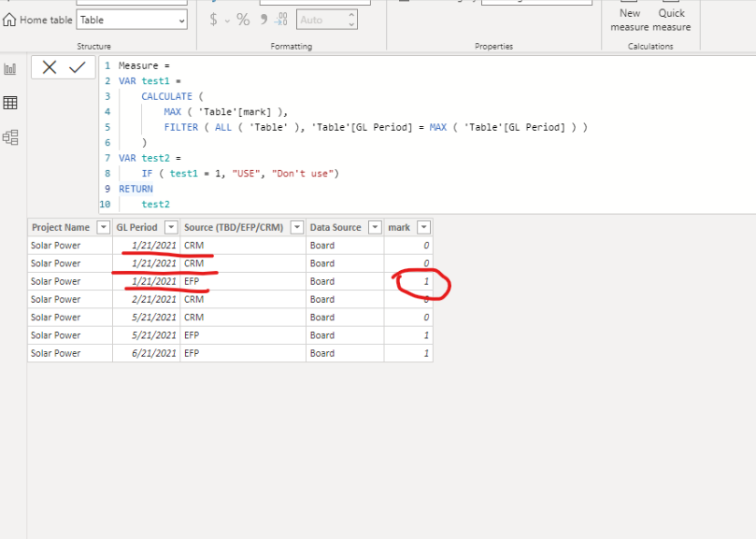Click mark value 1 in 6/21/2021 row

click(x=408, y=353)
